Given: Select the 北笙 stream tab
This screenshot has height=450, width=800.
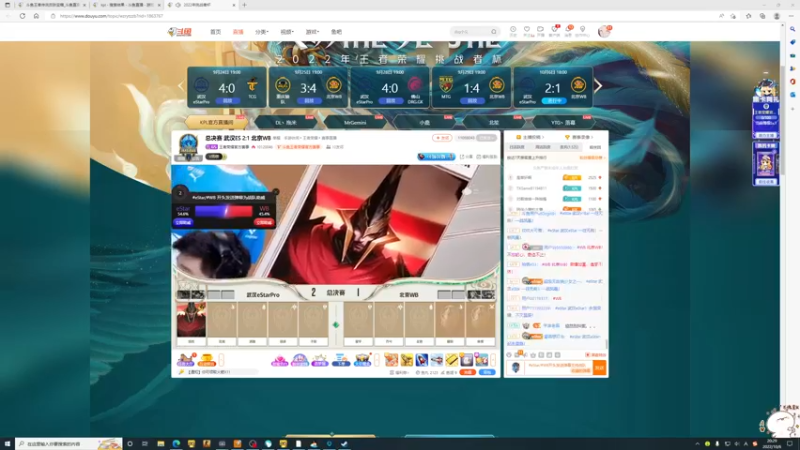Looking at the screenshot, I should pos(494,122).
